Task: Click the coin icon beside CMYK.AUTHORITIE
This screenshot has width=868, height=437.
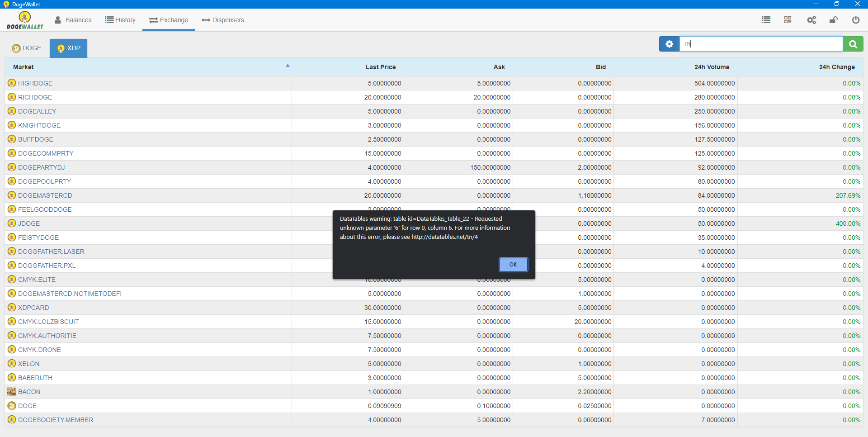Action: pos(12,336)
